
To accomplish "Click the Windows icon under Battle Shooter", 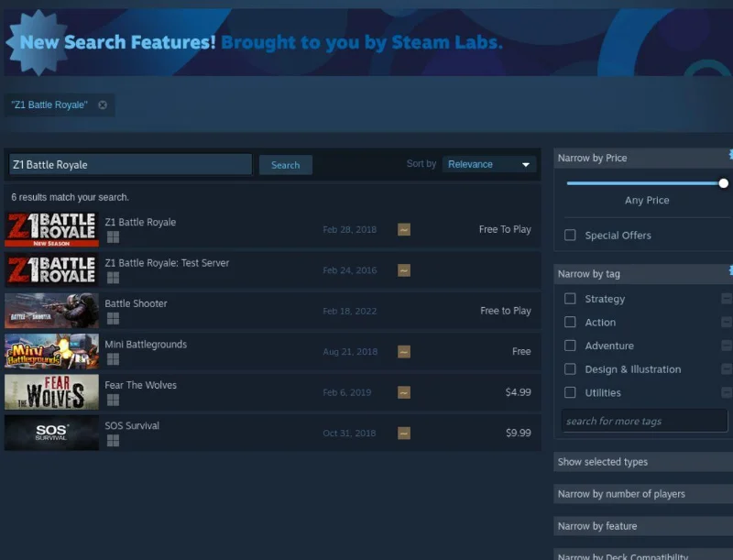I will pos(113,318).
